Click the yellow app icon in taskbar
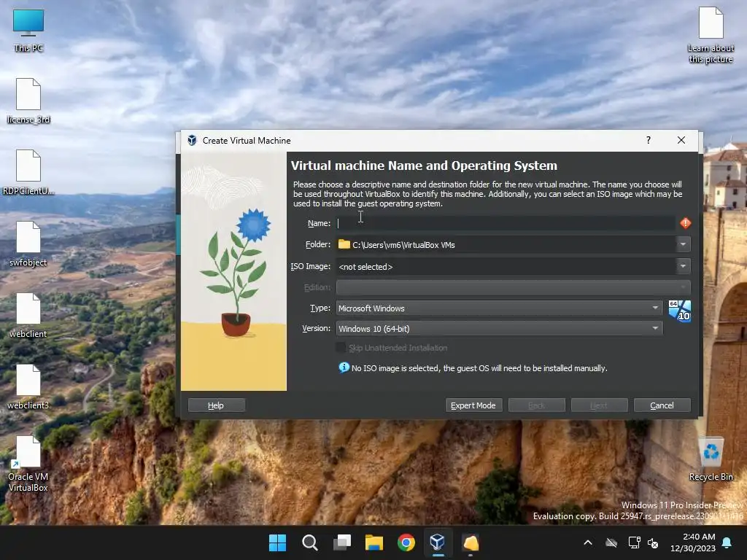 tap(471, 542)
